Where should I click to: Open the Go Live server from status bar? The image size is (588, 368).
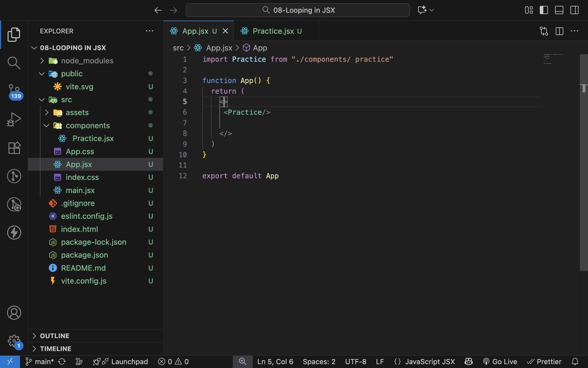[x=500, y=362]
